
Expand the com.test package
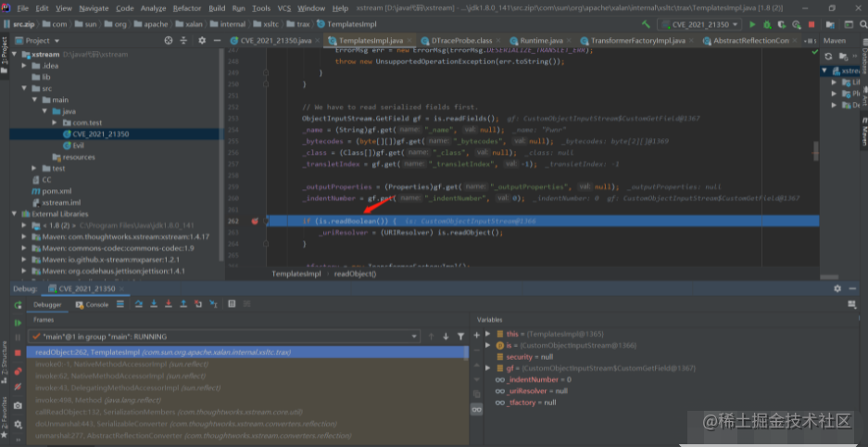click(x=55, y=122)
